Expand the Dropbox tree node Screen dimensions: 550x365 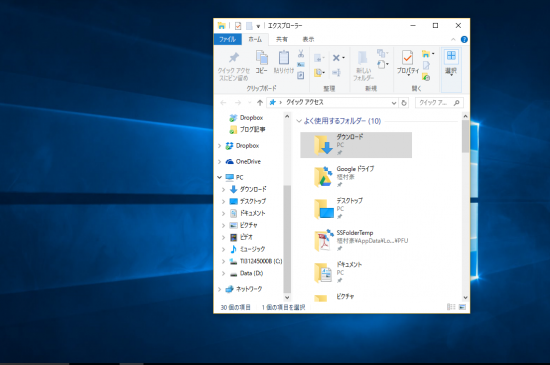(220, 146)
